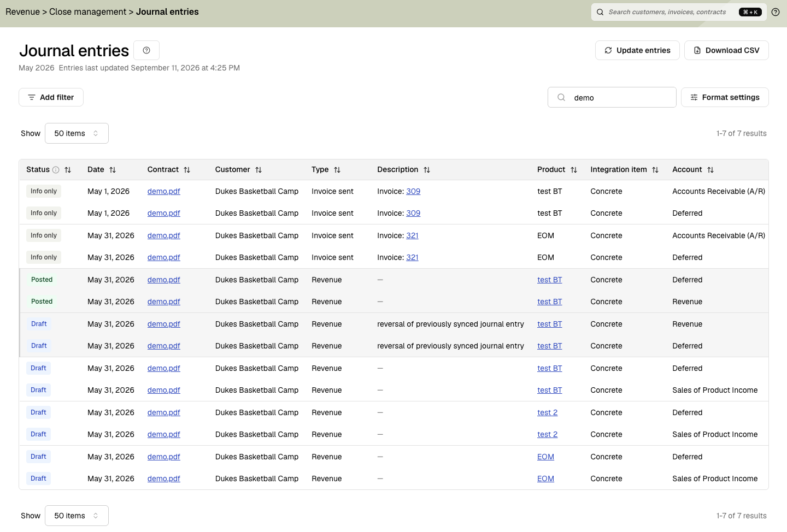Go to Revenue breadcrumb
This screenshot has width=787, height=532.
(x=22, y=12)
